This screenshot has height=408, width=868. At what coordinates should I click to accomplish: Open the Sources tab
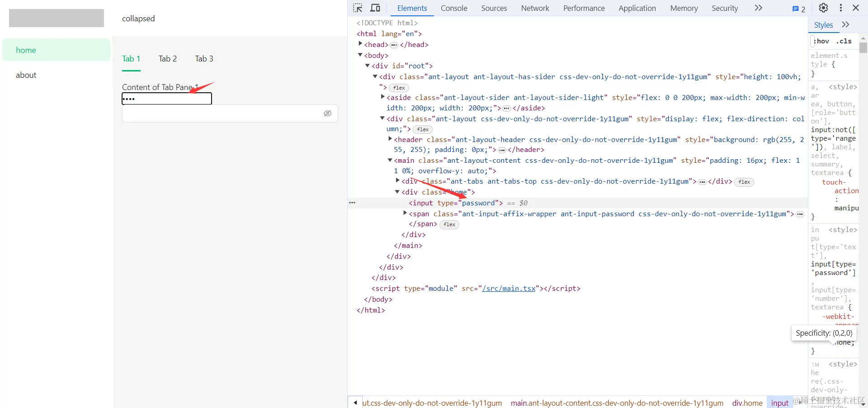494,8
